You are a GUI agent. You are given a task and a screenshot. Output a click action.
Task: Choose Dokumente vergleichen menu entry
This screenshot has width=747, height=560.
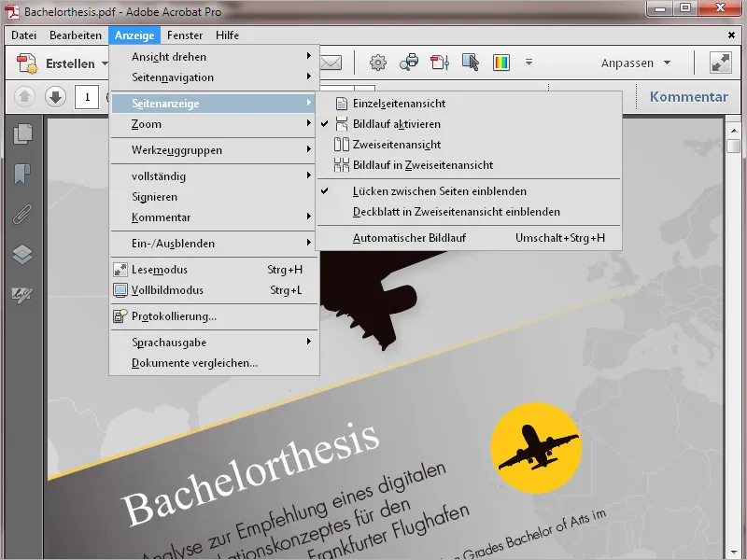point(214,363)
